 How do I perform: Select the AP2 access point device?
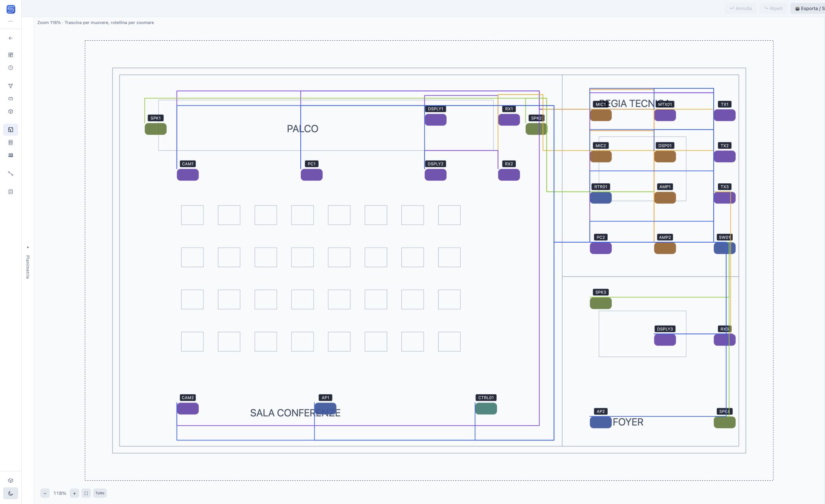point(601,422)
